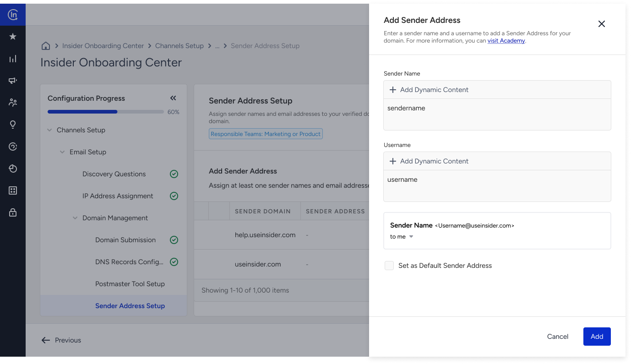Click the help.useinsider.com domain cell
Screen dimensions: 631x364
(x=265, y=235)
